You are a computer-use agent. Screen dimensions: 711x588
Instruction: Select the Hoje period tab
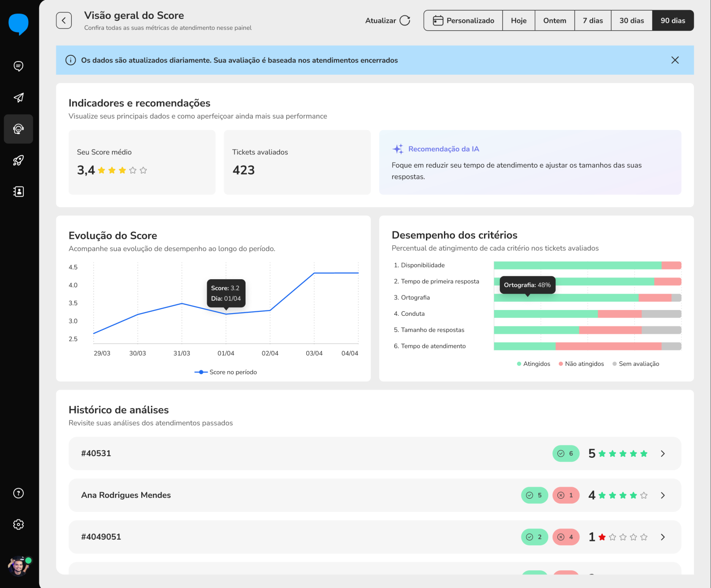click(x=519, y=21)
